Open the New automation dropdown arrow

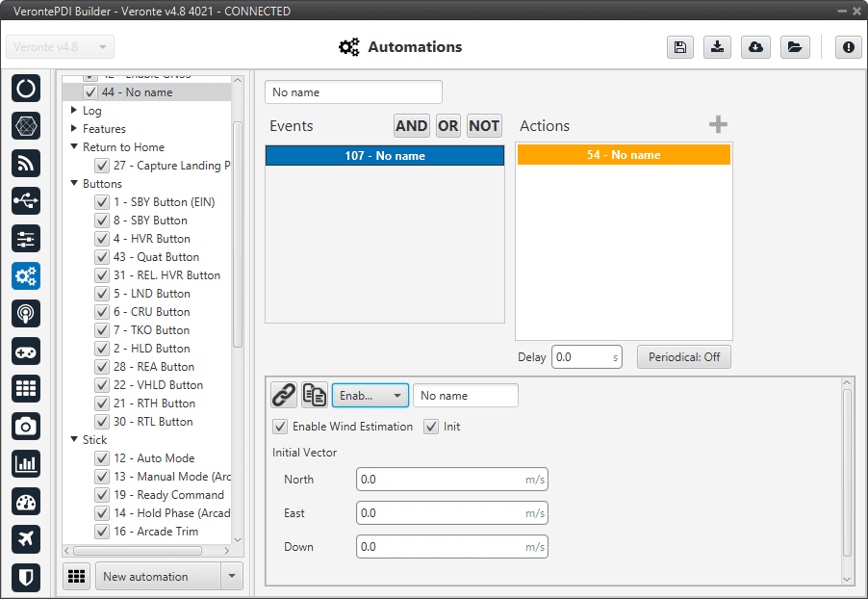[x=231, y=577]
